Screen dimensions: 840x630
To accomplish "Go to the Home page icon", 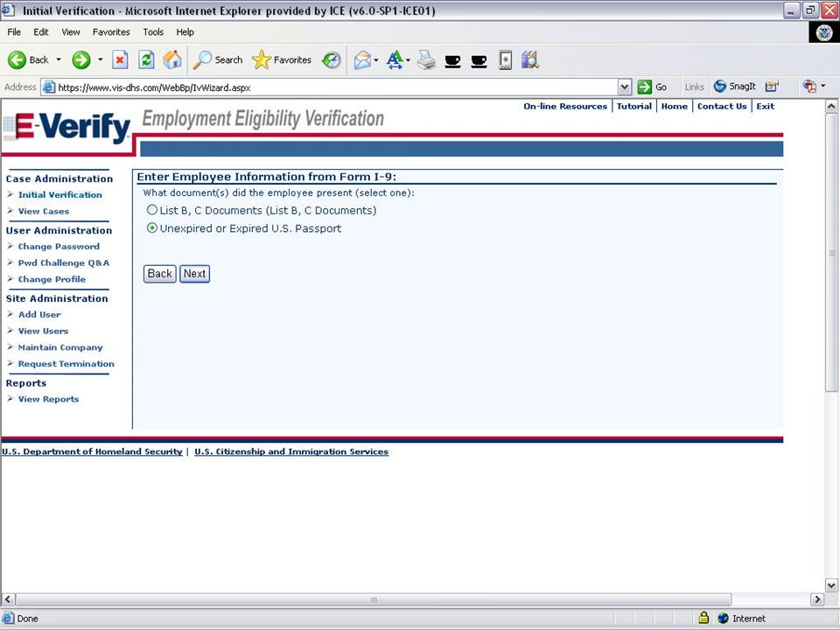I will (x=172, y=60).
